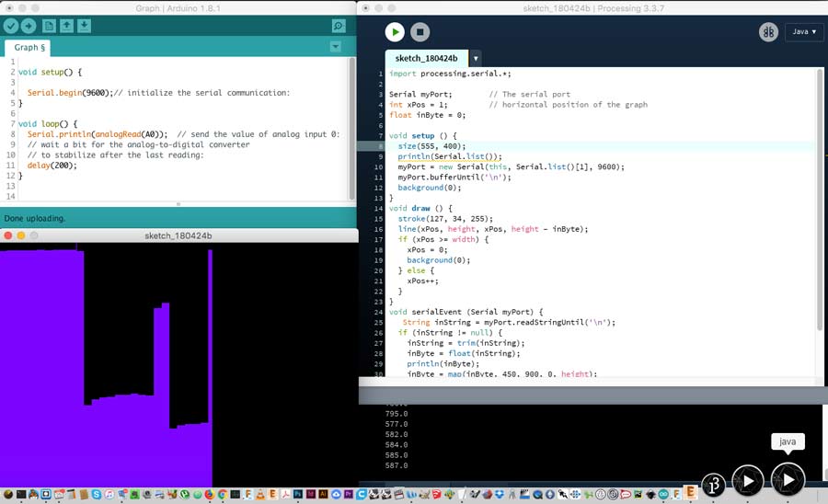Click the Processing p3 icon in Dock
Screen dimensions: 828x504
point(715,482)
